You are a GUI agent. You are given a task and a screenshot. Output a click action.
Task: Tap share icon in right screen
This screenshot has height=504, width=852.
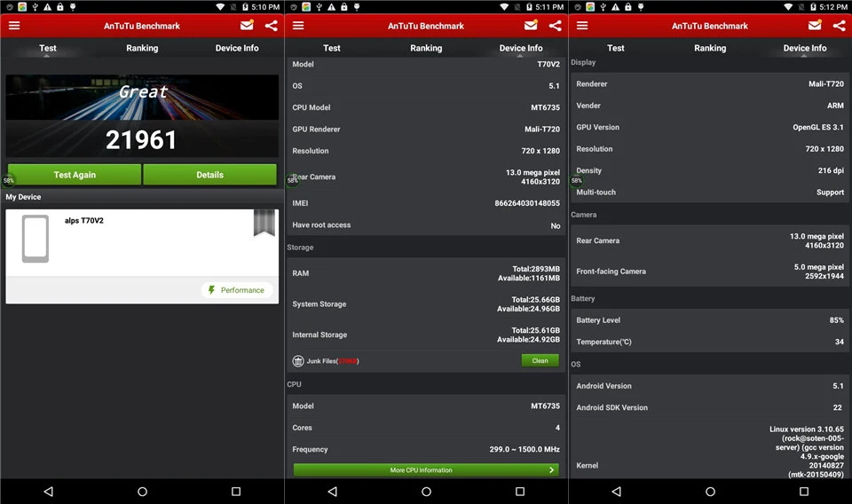point(839,26)
